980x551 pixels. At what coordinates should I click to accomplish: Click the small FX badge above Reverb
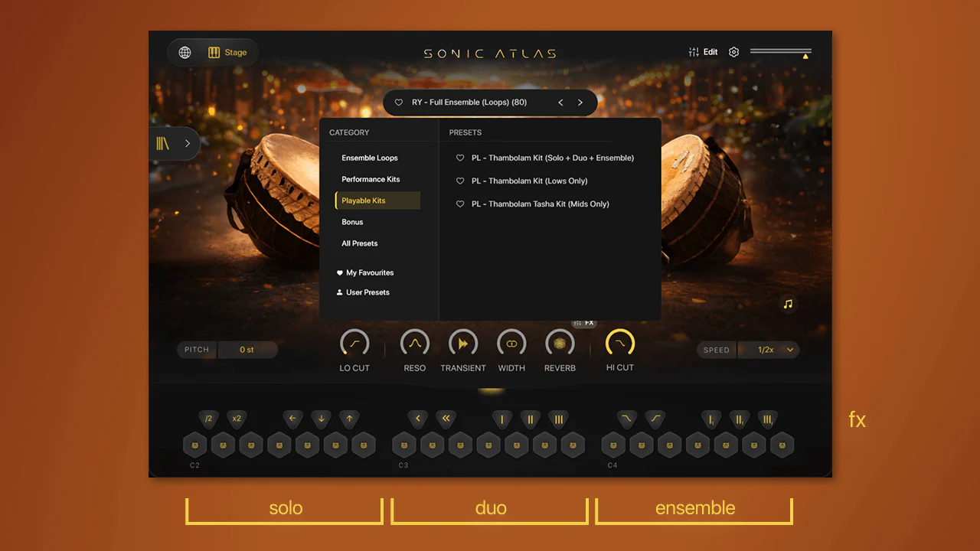(584, 323)
